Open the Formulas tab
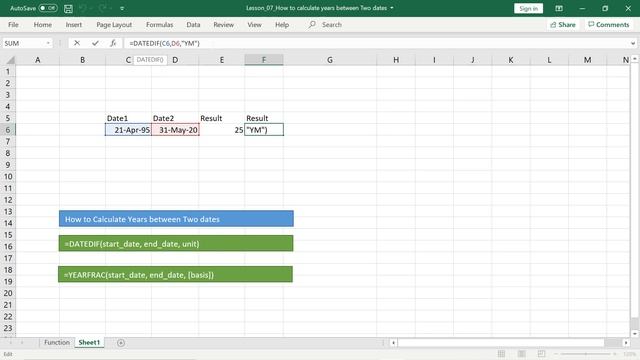Screen dimensions: 640x360 (159, 24)
